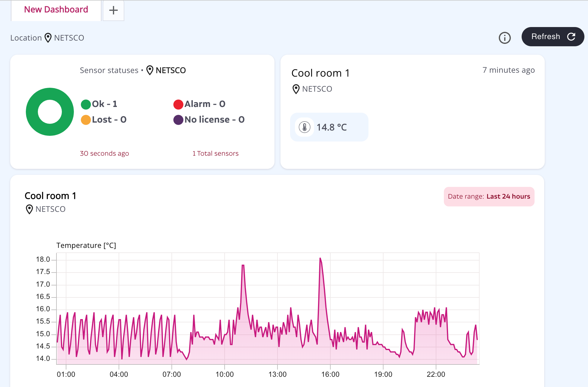This screenshot has width=588, height=387.
Task: Click the pin icon under Cool room 1 chart title
Action: pos(29,209)
